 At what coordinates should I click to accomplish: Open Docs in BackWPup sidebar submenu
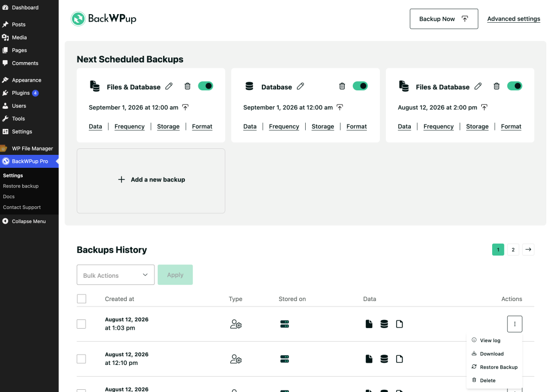(9, 197)
